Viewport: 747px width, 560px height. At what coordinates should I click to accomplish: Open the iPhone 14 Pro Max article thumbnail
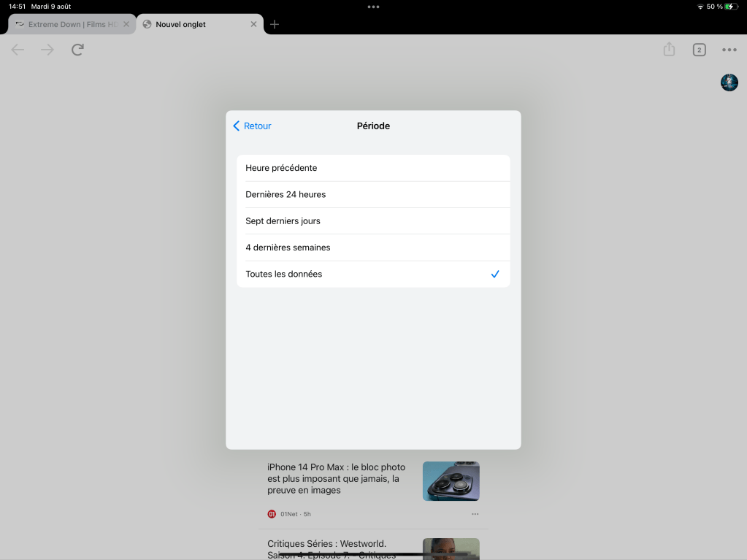(x=451, y=481)
